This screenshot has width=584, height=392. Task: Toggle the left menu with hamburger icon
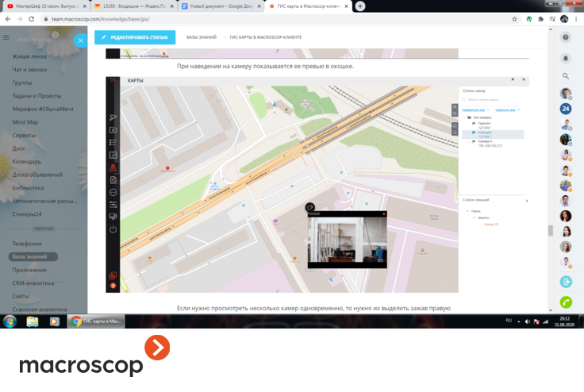6,37
